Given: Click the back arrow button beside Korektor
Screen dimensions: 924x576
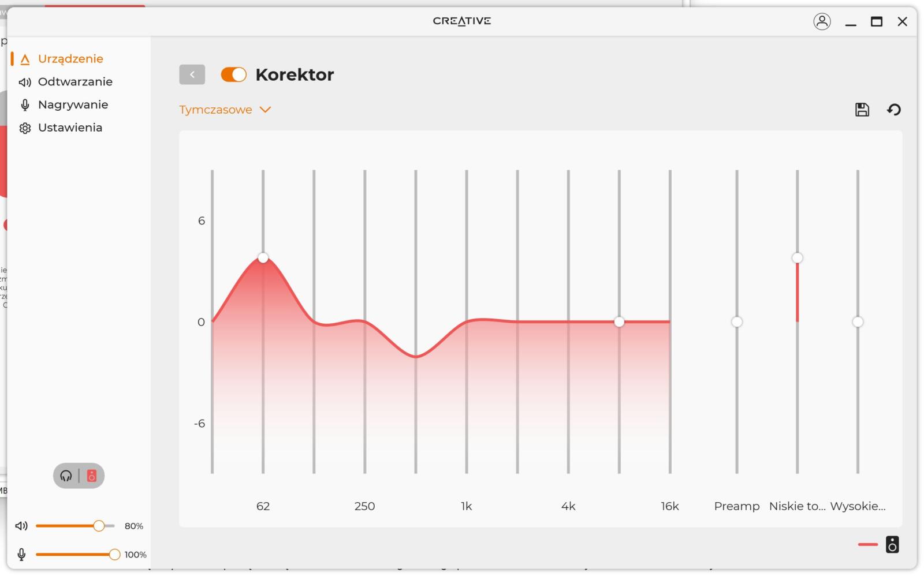Looking at the screenshot, I should [192, 74].
